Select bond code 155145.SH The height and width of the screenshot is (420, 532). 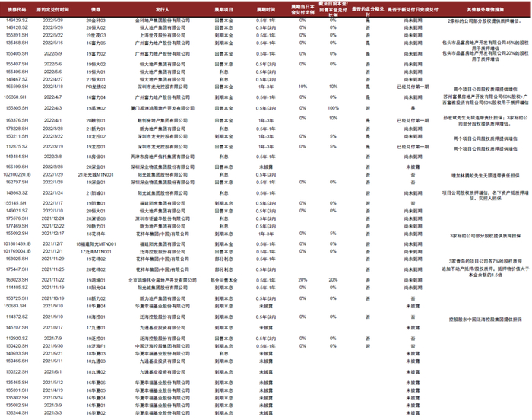[x=14, y=203]
